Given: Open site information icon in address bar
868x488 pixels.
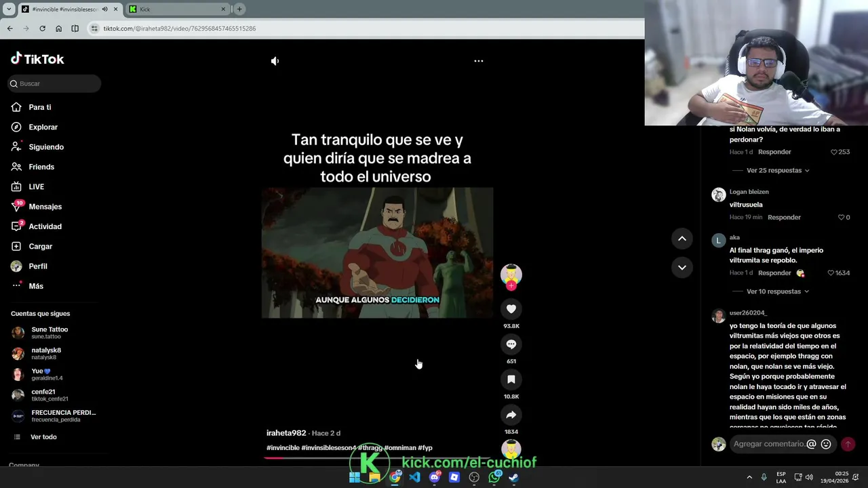Looking at the screenshot, I should coord(95,28).
